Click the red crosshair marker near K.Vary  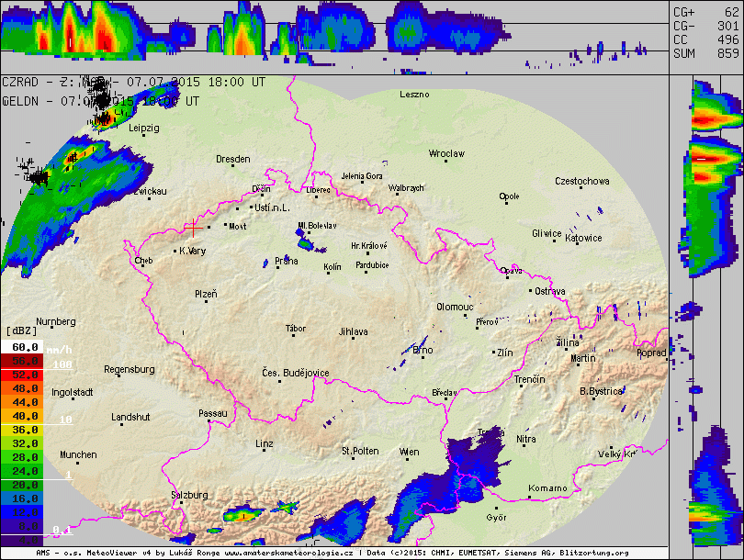point(193,228)
